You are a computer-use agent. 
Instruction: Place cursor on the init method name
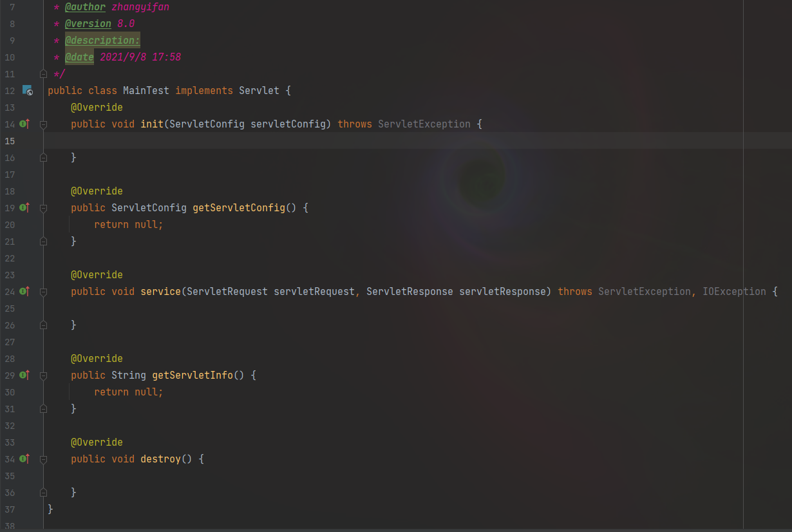(152, 124)
